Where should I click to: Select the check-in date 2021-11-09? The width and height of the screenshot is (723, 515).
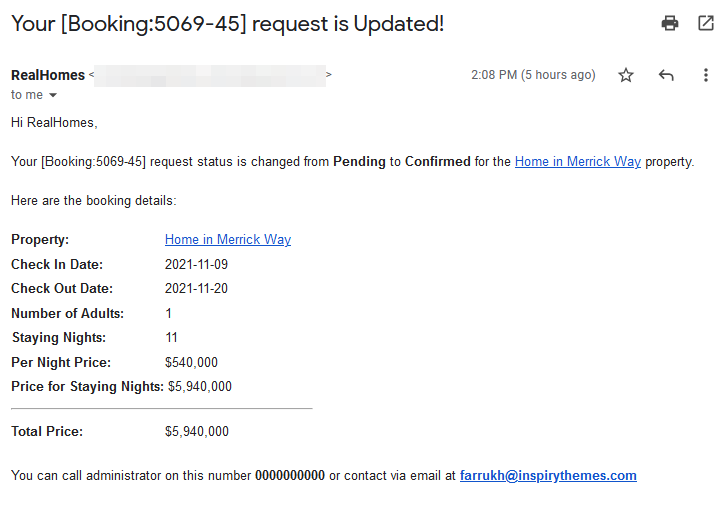[x=196, y=264]
